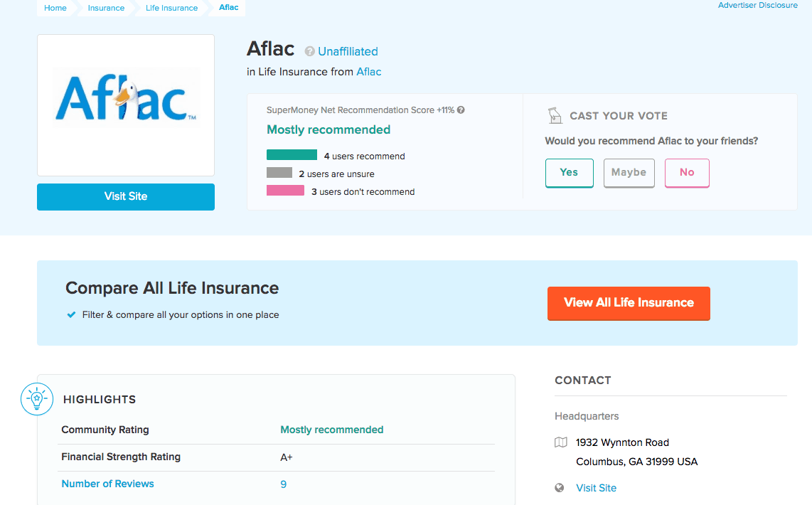The width and height of the screenshot is (812, 505).
Task: Expand the breadcrumb chevron after Home
Action: [75, 8]
